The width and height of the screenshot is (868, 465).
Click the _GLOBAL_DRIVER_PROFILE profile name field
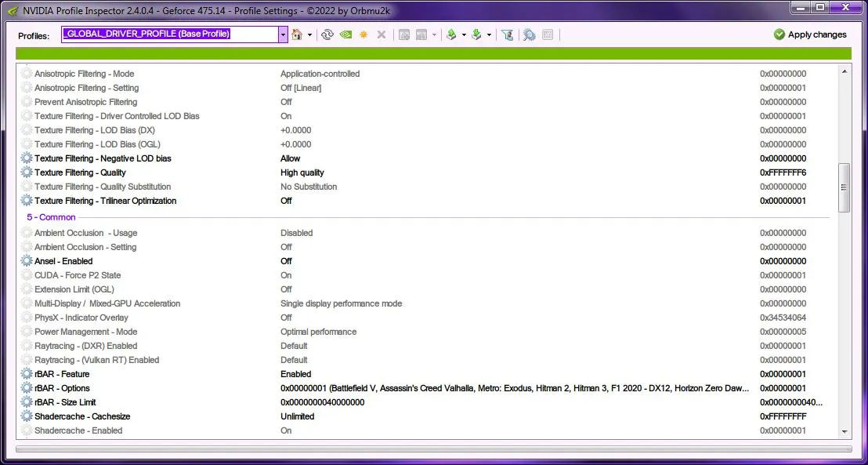170,35
